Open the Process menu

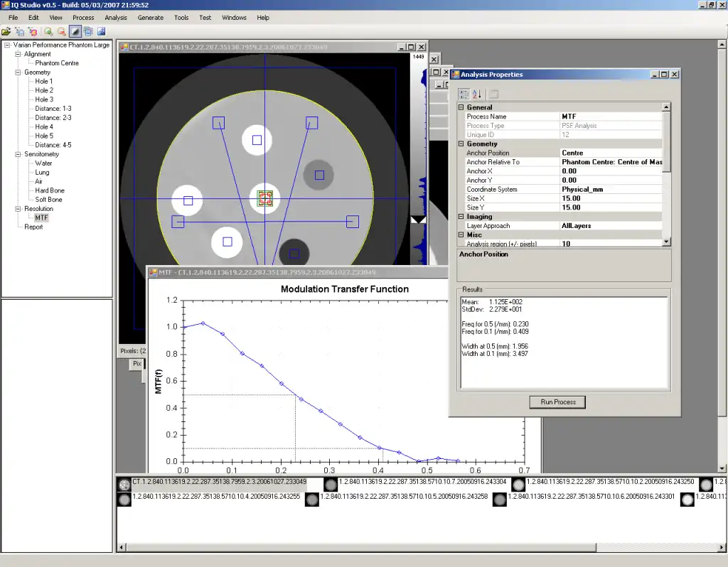83,18
